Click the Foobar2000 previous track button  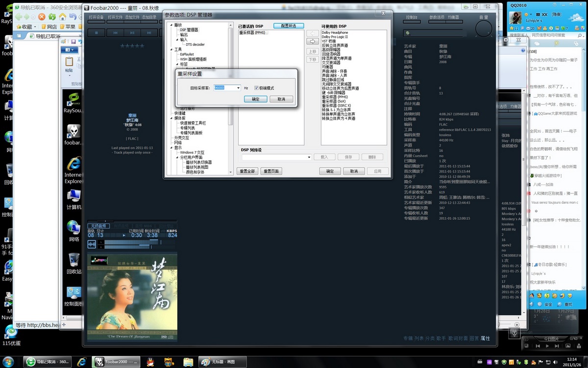tap(115, 33)
